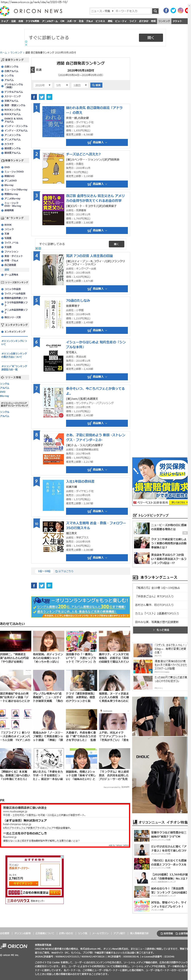Click the ORICON NEWS header logo

pos(31,11)
